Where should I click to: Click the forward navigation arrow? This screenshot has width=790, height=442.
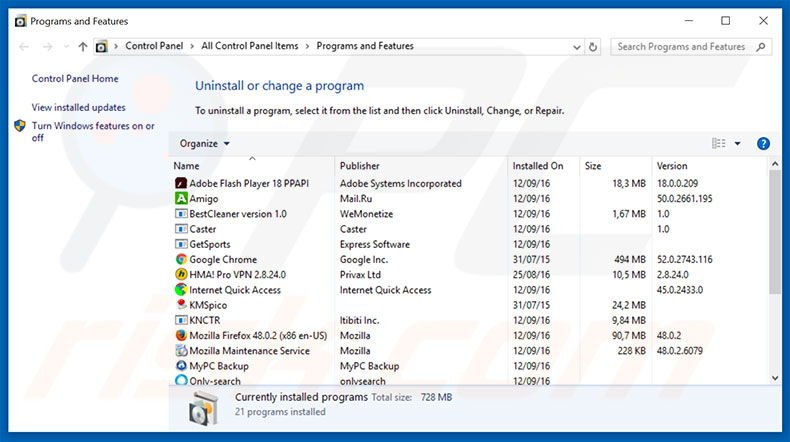(x=47, y=47)
